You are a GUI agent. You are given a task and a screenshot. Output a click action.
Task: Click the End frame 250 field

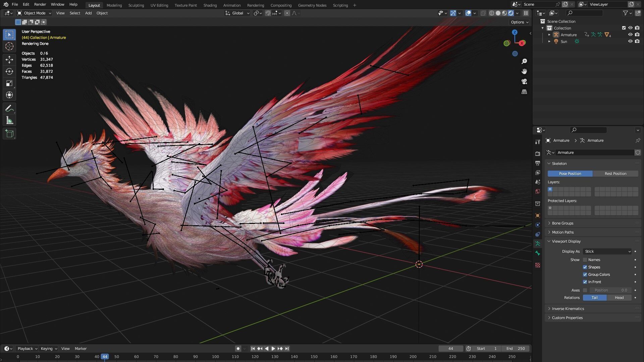pyautogui.click(x=516, y=349)
